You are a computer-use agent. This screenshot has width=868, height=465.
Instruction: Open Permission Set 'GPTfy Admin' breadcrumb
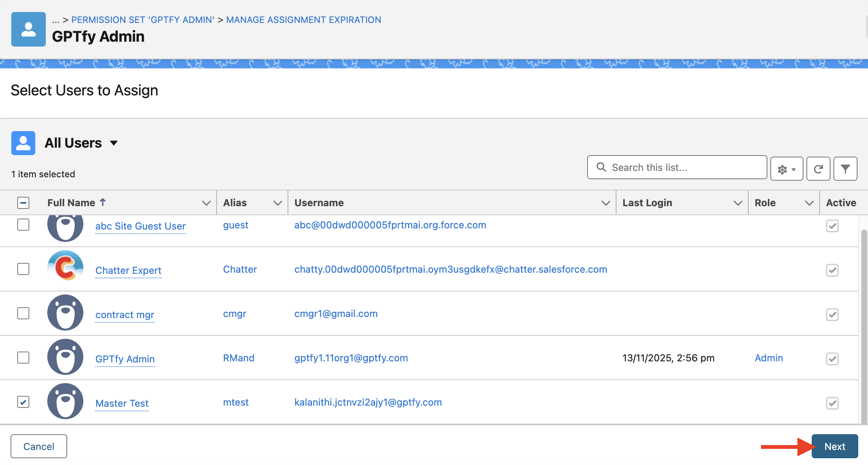[x=143, y=20]
